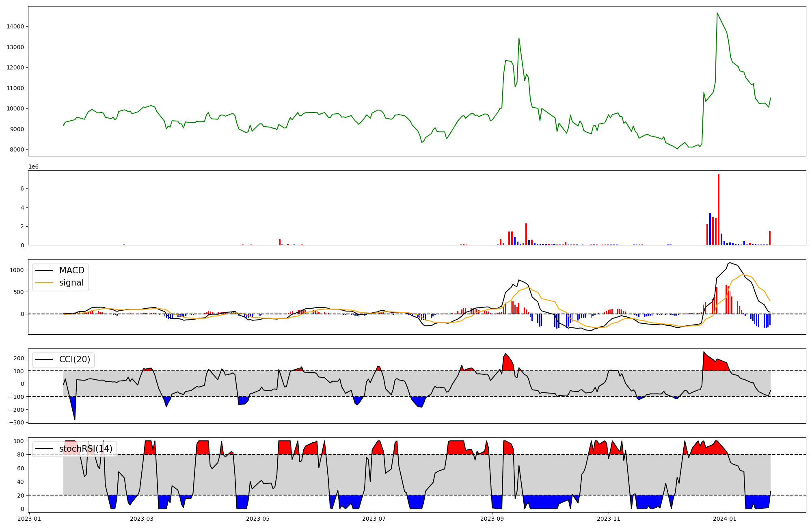Click the 14000 price axis tick label

[15, 26]
